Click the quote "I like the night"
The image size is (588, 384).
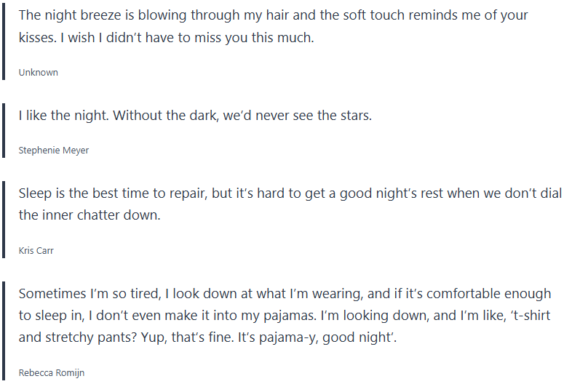coord(195,116)
